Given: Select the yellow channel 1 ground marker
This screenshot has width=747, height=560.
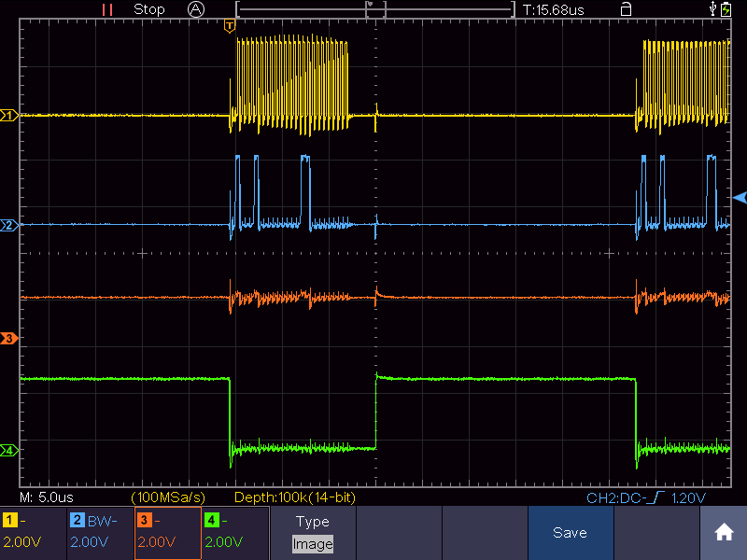Looking at the screenshot, I should point(9,115).
